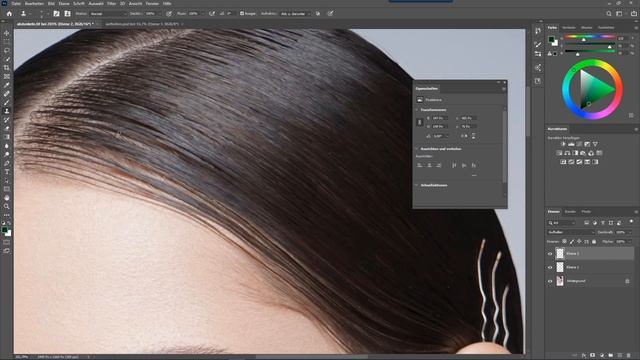
Task: Click the Home icon in options bar
Action: (9, 13)
